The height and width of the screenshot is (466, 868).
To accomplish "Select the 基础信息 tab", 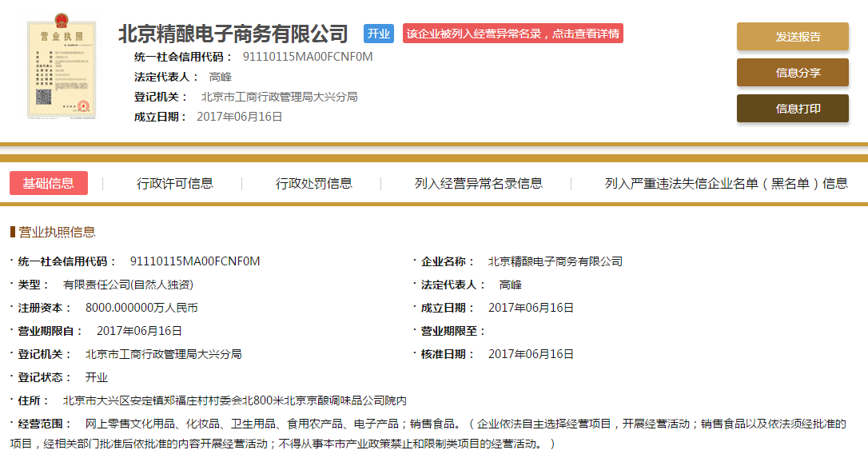I will 49,183.
